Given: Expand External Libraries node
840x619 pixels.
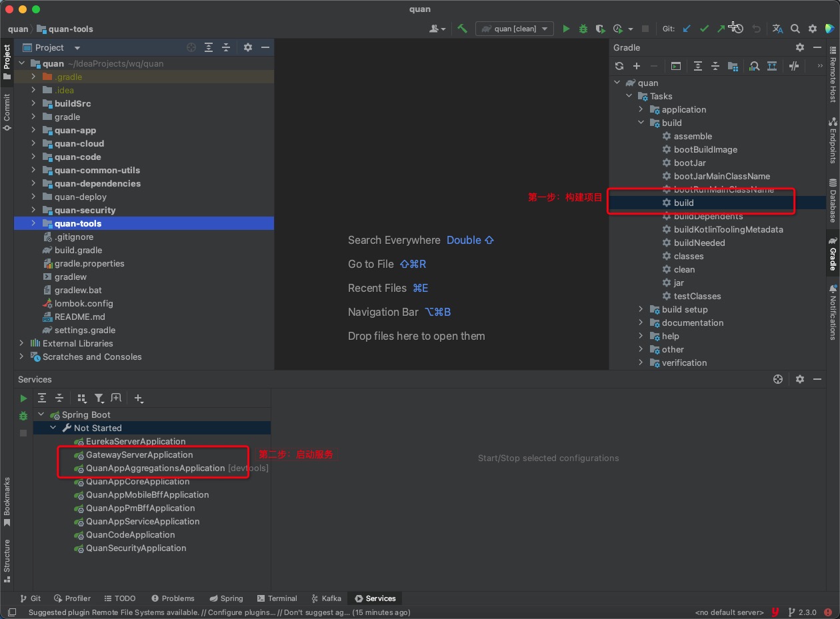Looking at the screenshot, I should (21, 343).
